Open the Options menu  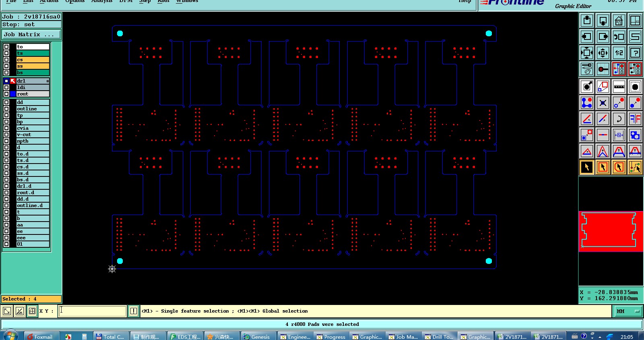pos(75,1)
